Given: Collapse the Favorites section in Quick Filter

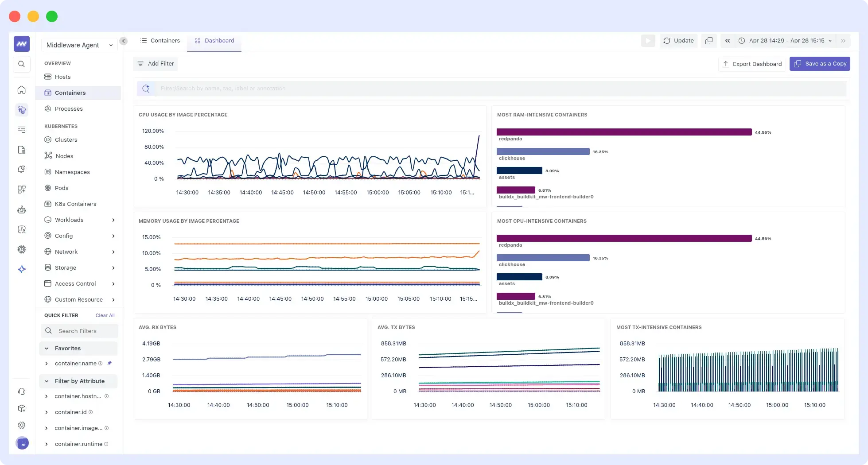Looking at the screenshot, I should tap(47, 348).
